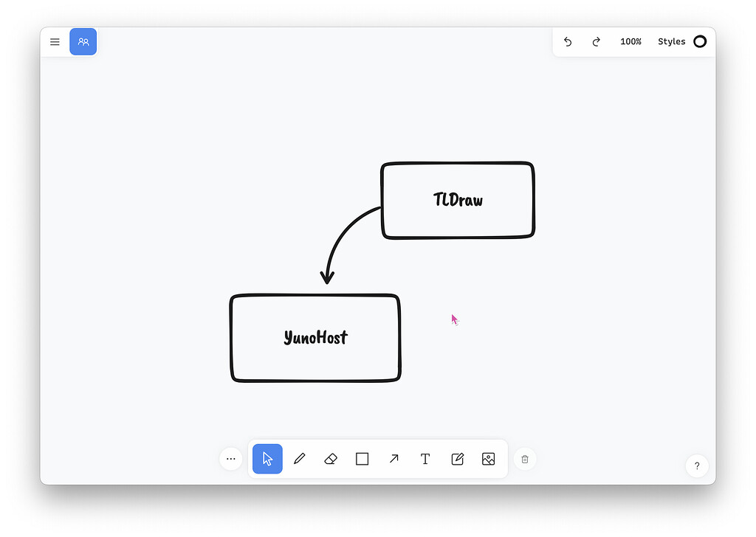The image size is (756, 537).
Task: Open the help question mark menu
Action: coord(696,466)
